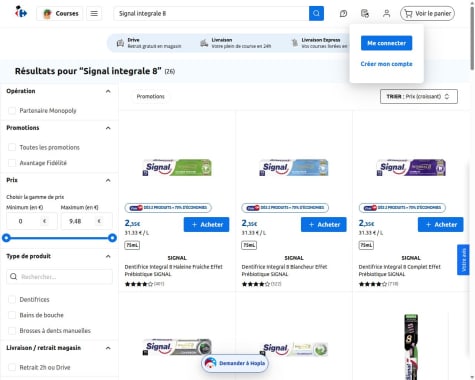Click the Hopla assistant avatar icon
475x380 pixels.
click(x=210, y=363)
